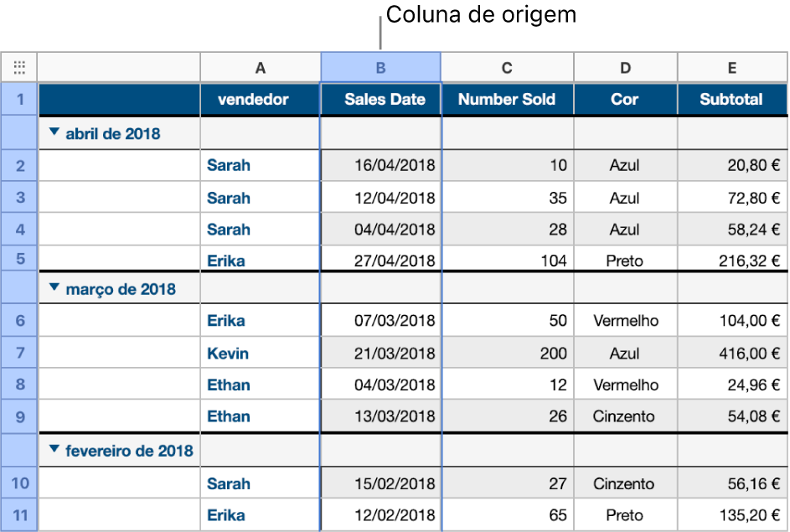Click the Cinzento cell in row 10
The image size is (790, 532).
pyautogui.click(x=625, y=483)
